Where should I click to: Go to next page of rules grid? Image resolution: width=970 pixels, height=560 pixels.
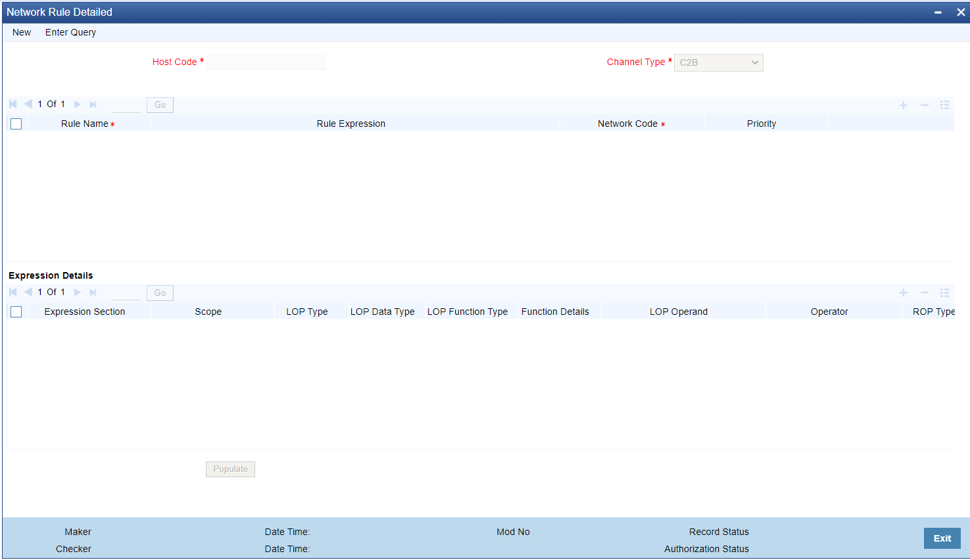pos(78,105)
